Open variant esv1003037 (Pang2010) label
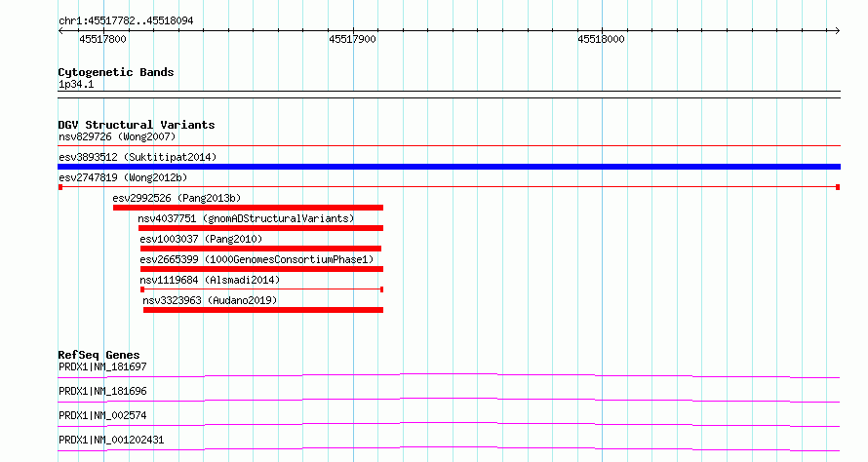Viewport: 868px width, 462px height. (x=201, y=239)
